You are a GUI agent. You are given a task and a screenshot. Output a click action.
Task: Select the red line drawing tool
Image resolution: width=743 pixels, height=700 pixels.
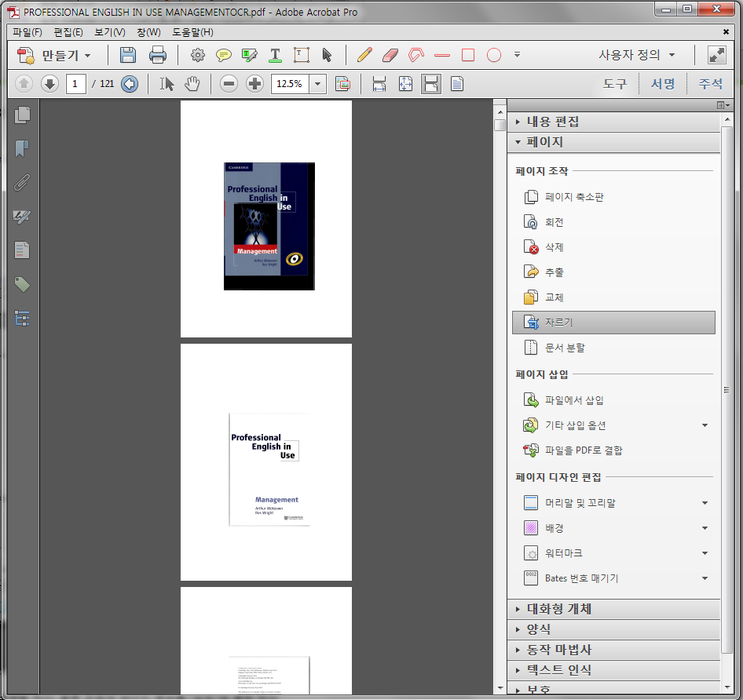coord(442,55)
